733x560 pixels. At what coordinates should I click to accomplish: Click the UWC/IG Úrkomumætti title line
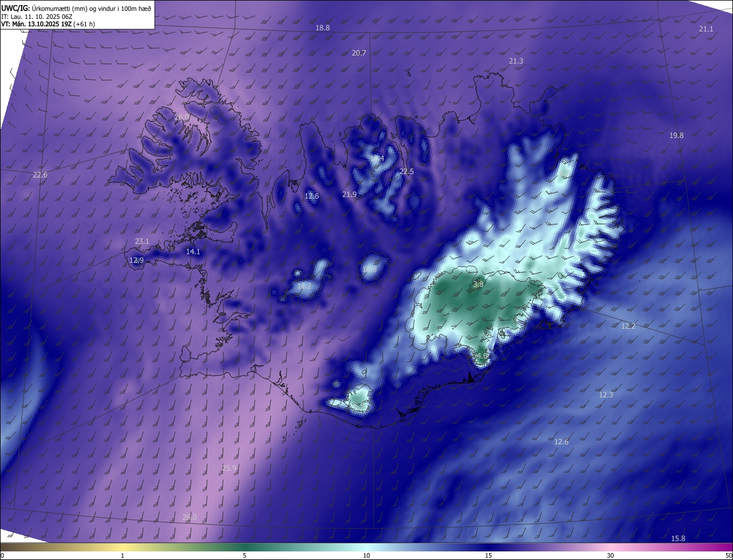coord(76,7)
